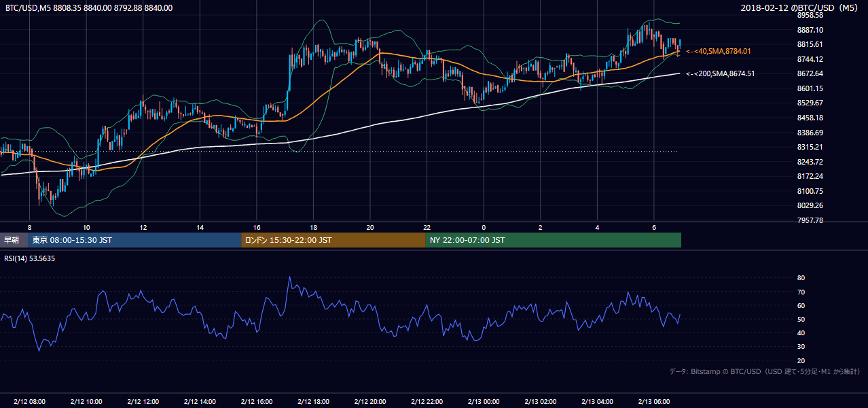Click price axis value 8529.67
The image size is (868, 408).
point(810,103)
